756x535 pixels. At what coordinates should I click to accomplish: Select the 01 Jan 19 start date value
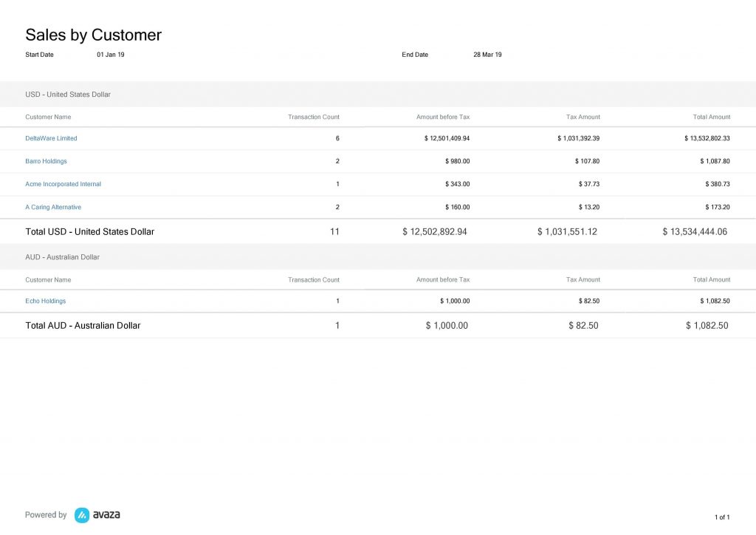pyautogui.click(x=111, y=54)
